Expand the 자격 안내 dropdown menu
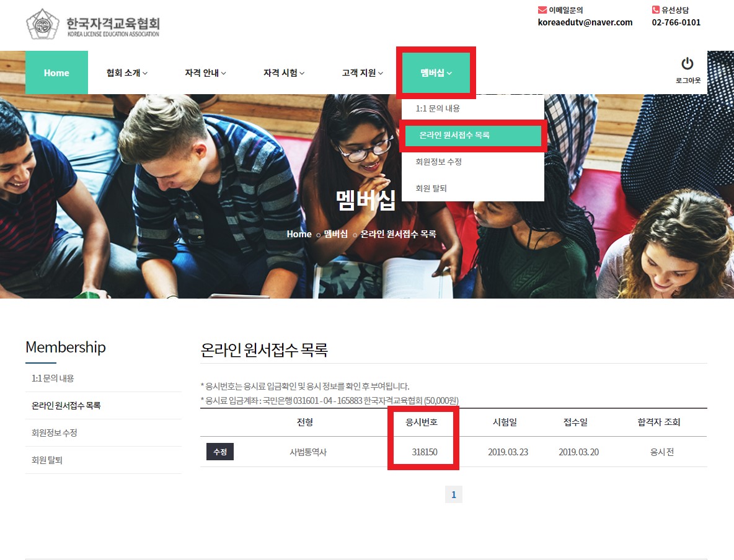This screenshot has width=734, height=560. tap(205, 72)
